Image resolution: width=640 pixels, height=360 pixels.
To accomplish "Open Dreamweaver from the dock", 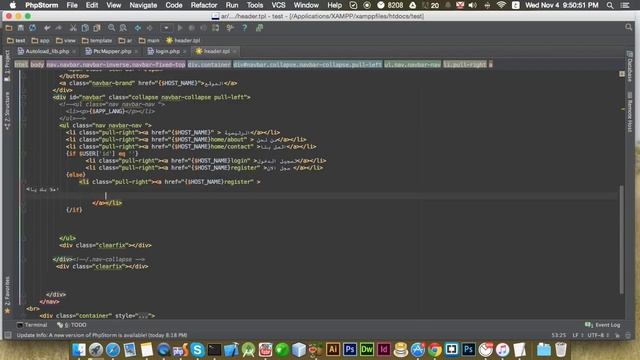I will click(367, 349).
